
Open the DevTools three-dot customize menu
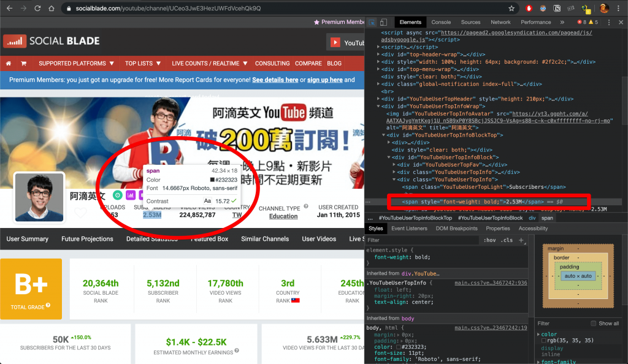609,23
